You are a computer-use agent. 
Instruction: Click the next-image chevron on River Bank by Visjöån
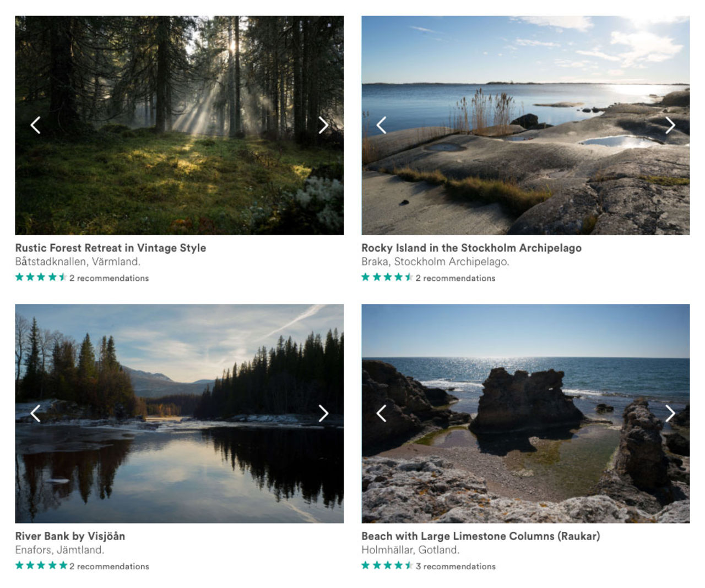pyautogui.click(x=324, y=413)
